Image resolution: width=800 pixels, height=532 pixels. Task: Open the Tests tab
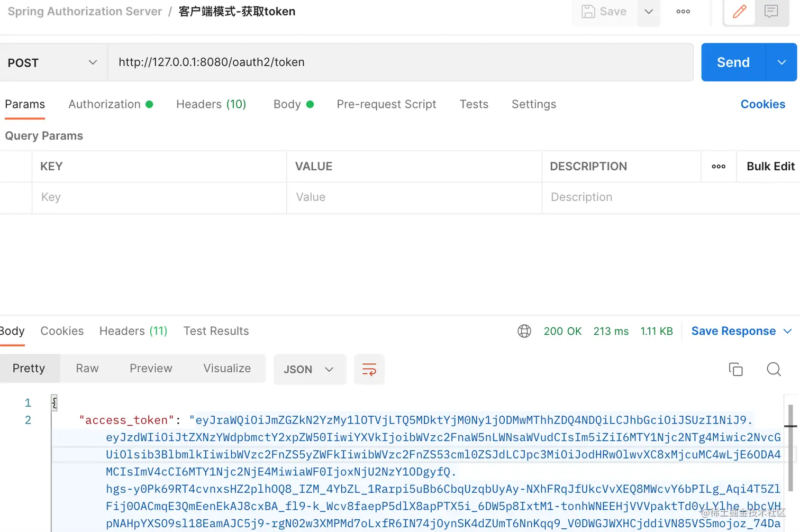(474, 104)
